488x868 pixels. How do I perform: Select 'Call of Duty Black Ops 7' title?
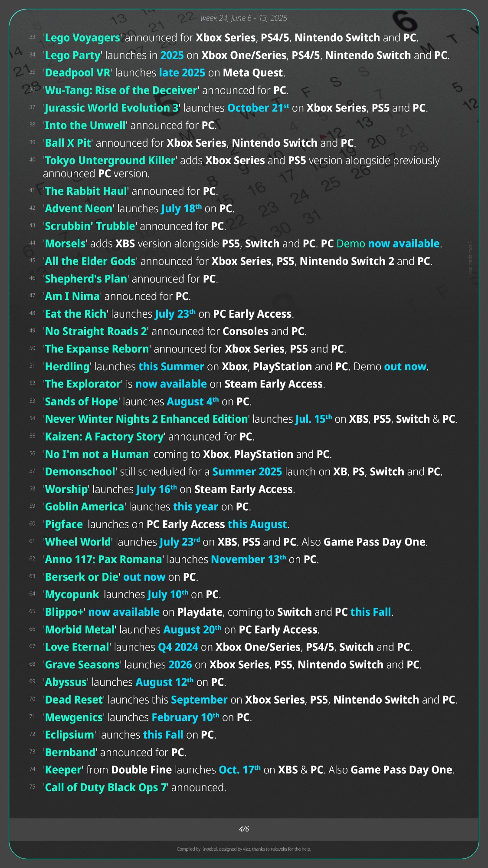106,788
